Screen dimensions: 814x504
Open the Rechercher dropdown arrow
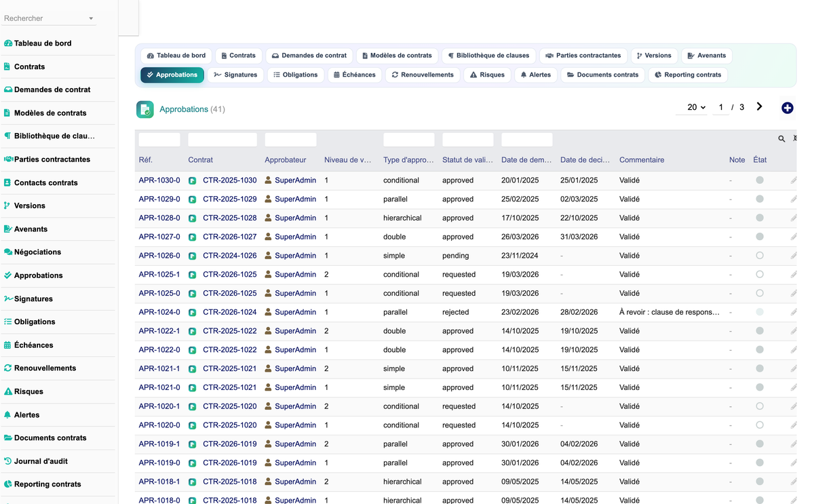[x=91, y=19]
